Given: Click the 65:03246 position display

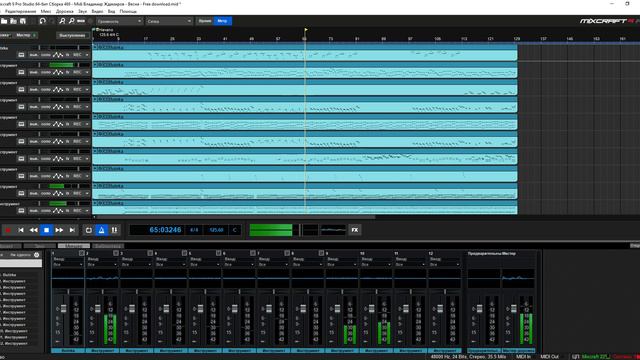Looking at the screenshot, I should [165, 230].
